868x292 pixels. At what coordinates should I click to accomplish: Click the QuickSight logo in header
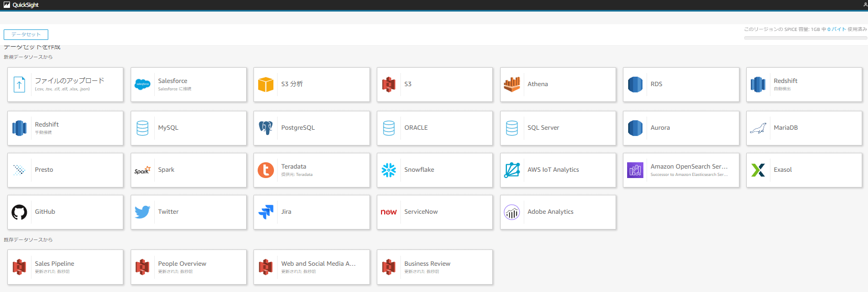[22, 5]
